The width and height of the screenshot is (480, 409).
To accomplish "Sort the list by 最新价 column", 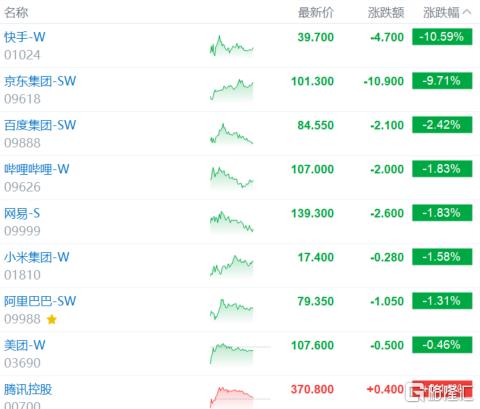I will tap(316, 13).
